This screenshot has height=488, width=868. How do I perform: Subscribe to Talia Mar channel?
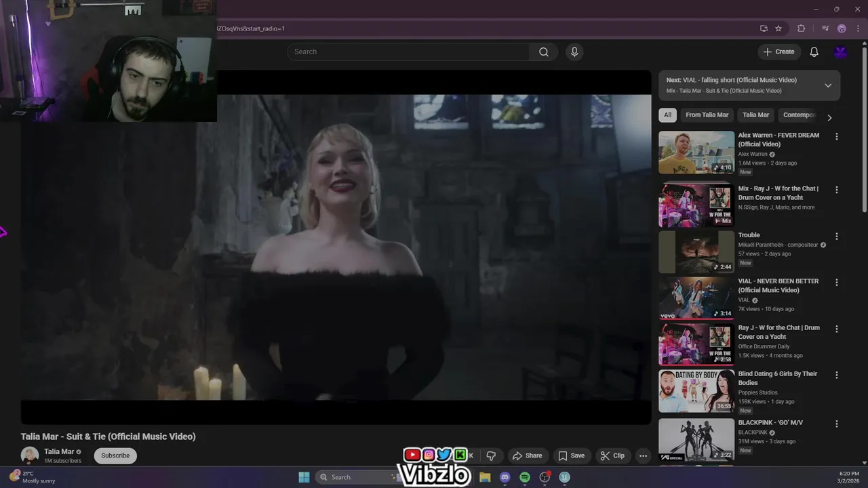pos(115,455)
